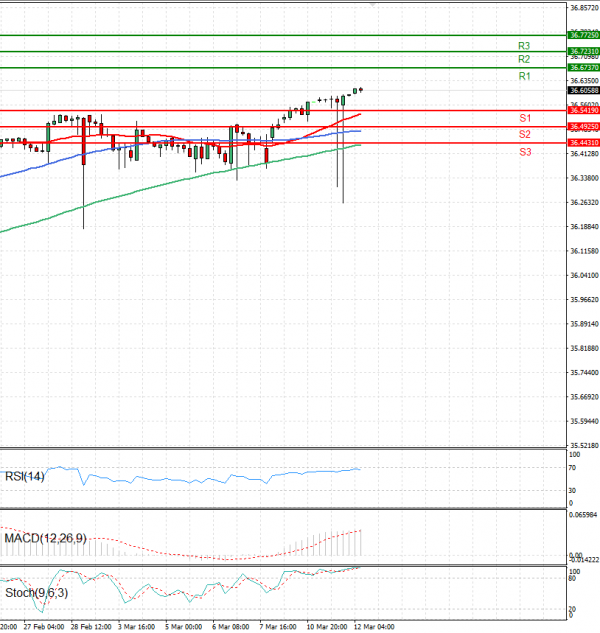Image resolution: width=600 pixels, height=633 pixels.
Task: Click the 36.18840 price scale value
Action: coord(584,226)
